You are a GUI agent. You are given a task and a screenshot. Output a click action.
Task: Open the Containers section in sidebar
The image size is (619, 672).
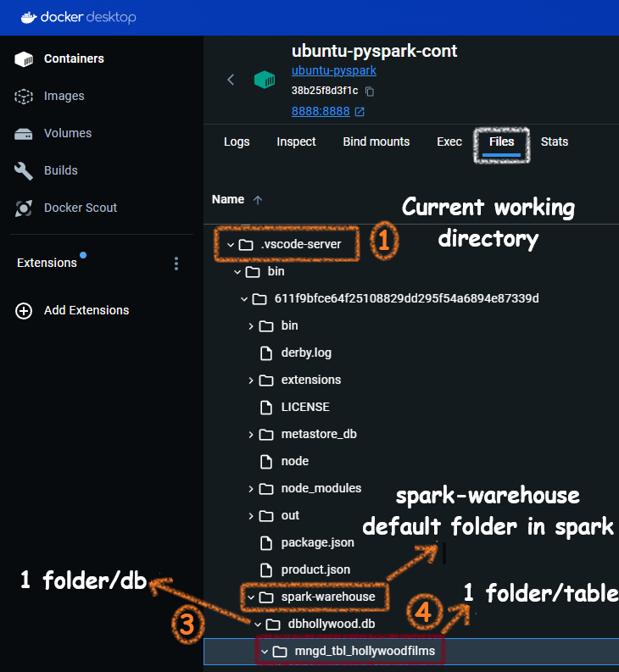[74, 58]
